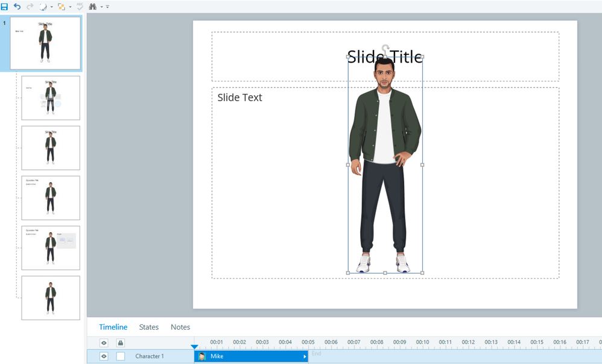The width and height of the screenshot is (602, 364).
Task: Check the lock box for Character 1
Action: coord(121,356)
